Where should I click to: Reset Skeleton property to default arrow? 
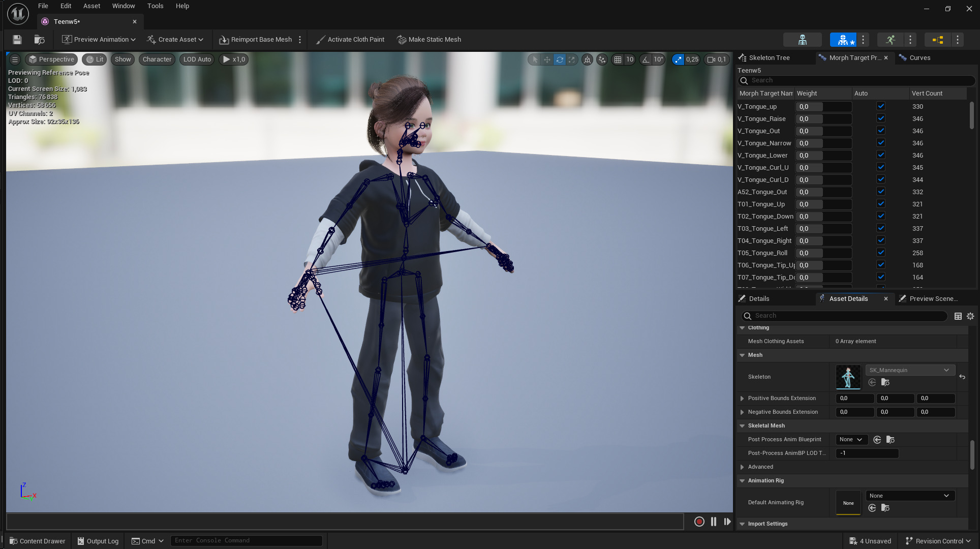(x=962, y=377)
